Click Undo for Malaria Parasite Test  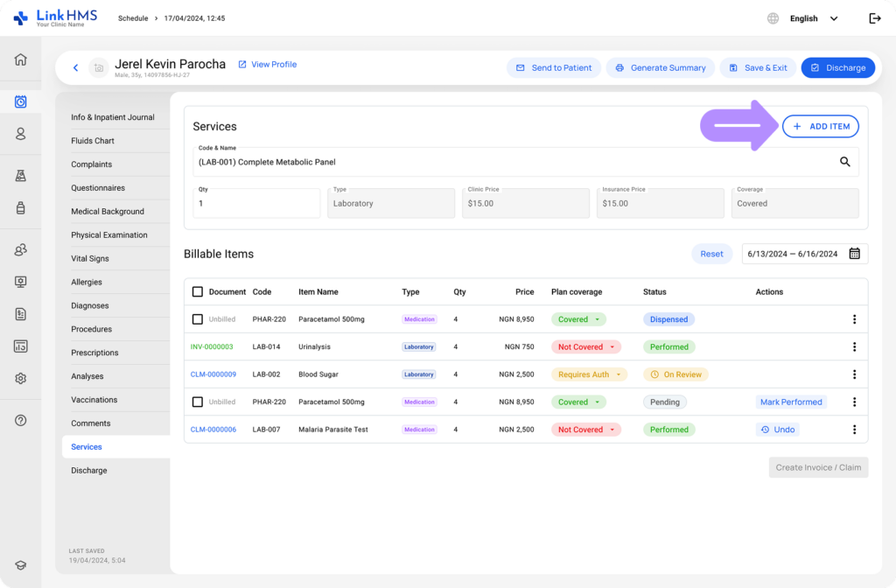778,429
